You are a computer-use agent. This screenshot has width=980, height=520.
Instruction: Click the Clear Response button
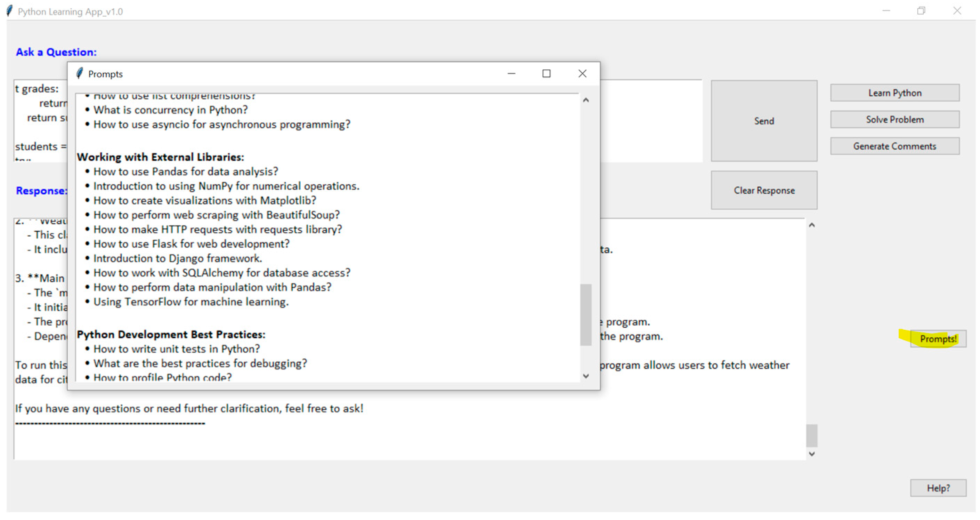pyautogui.click(x=763, y=190)
